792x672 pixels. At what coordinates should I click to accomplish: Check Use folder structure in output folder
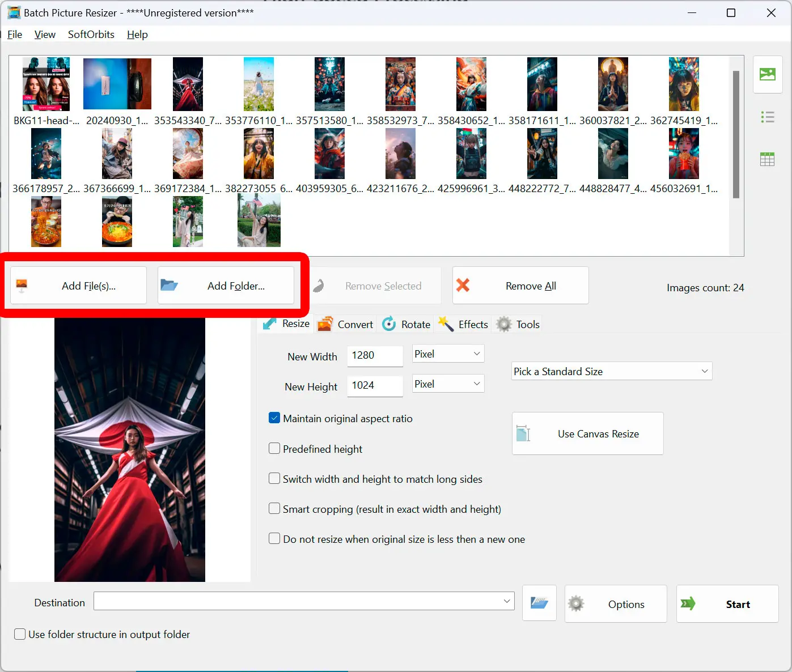tap(20, 634)
